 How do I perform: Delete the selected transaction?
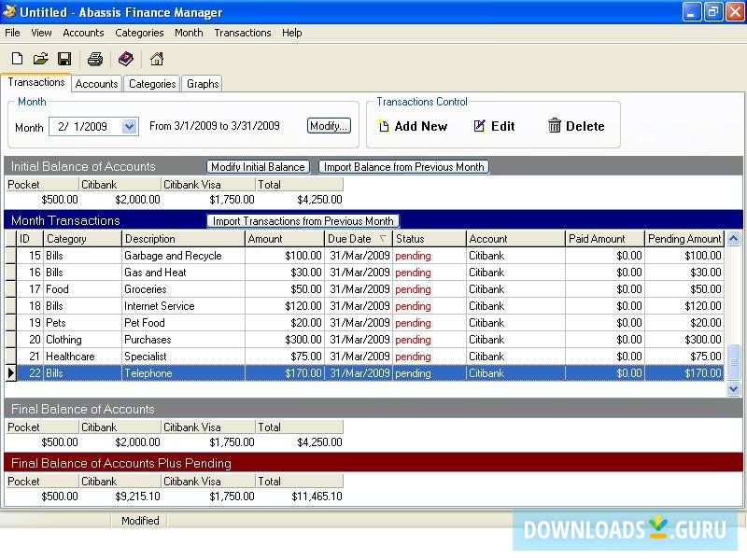tap(576, 126)
